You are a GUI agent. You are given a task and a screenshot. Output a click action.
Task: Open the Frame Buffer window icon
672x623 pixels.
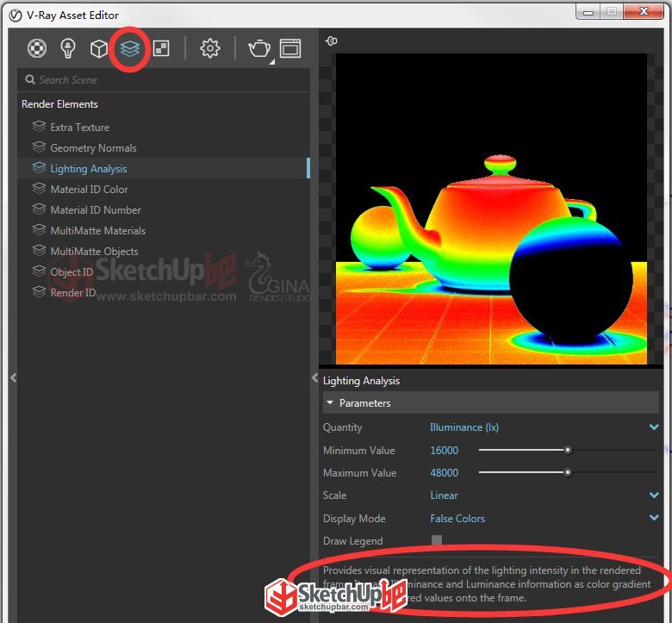[x=290, y=48]
